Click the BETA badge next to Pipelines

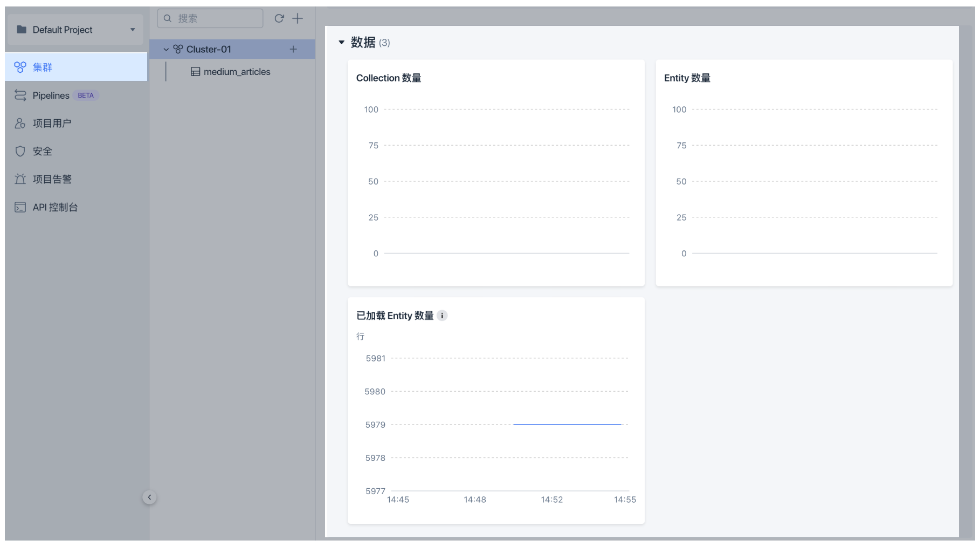86,95
